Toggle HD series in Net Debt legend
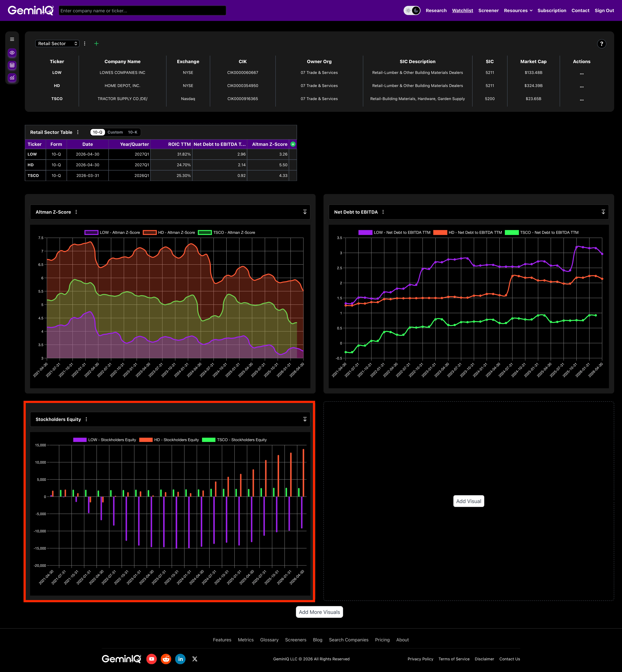This screenshot has width=622, height=672. pos(468,233)
